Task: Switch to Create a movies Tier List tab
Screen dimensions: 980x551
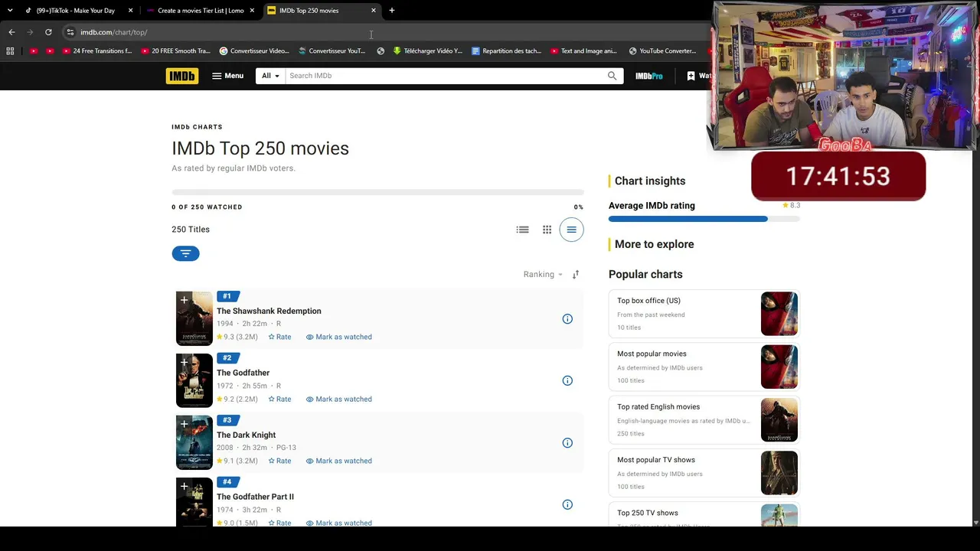Action: [x=201, y=11]
